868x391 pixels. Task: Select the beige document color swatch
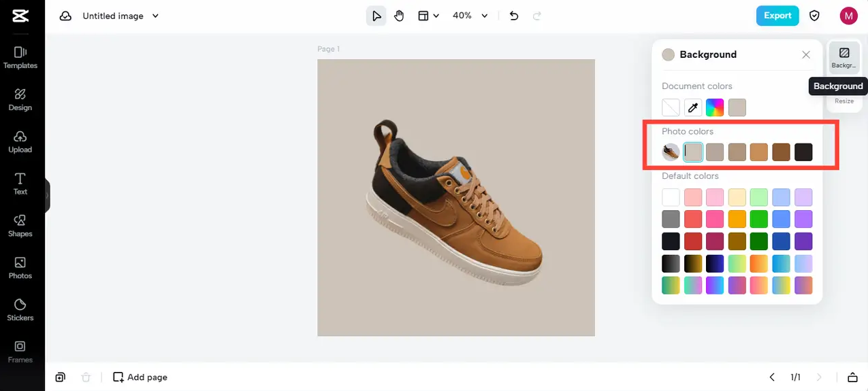[x=737, y=107]
